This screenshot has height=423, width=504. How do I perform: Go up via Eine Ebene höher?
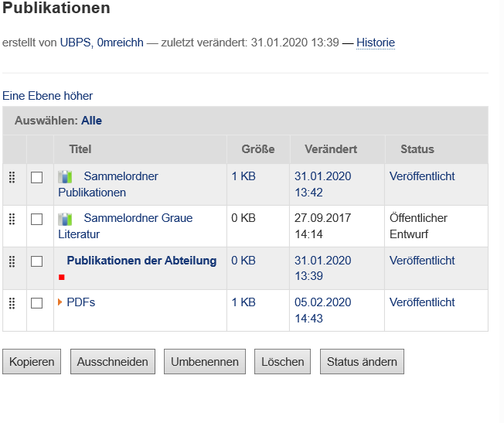[48, 96]
